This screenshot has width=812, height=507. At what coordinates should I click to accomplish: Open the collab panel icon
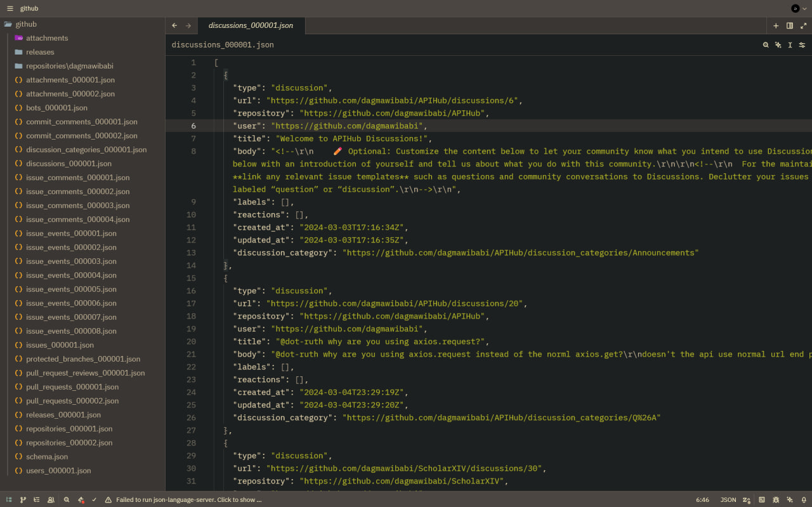(51, 500)
